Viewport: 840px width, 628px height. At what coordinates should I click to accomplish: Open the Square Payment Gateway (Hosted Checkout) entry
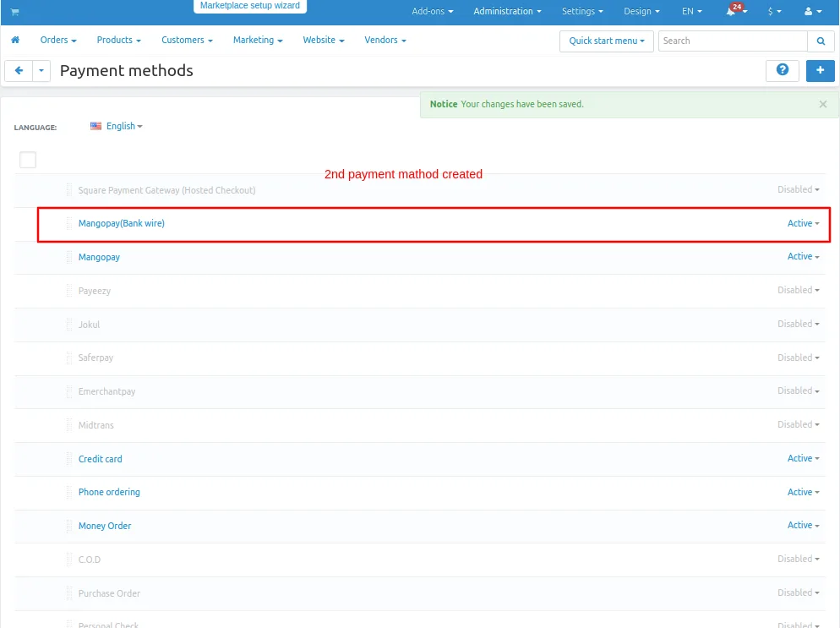pyautogui.click(x=166, y=190)
